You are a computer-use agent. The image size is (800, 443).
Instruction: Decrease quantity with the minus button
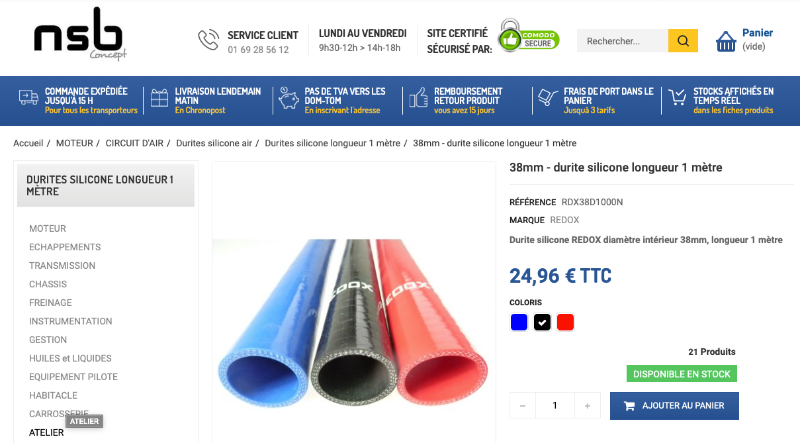pos(522,406)
